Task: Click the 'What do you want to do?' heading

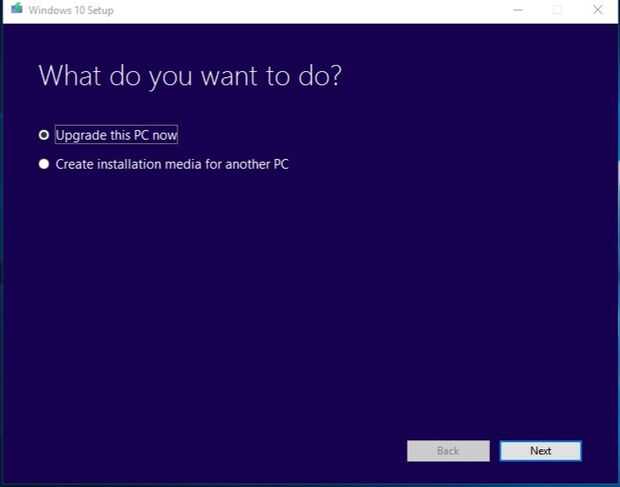Action: coord(190,76)
